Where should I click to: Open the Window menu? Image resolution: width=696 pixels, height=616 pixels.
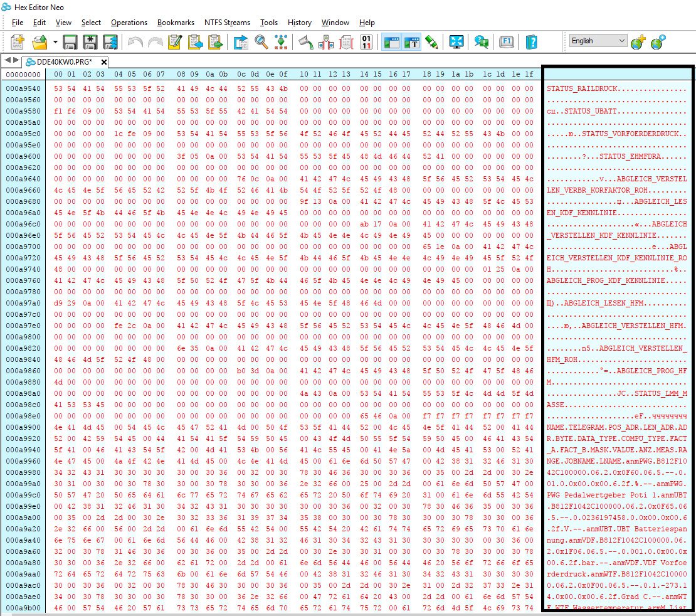click(x=335, y=23)
